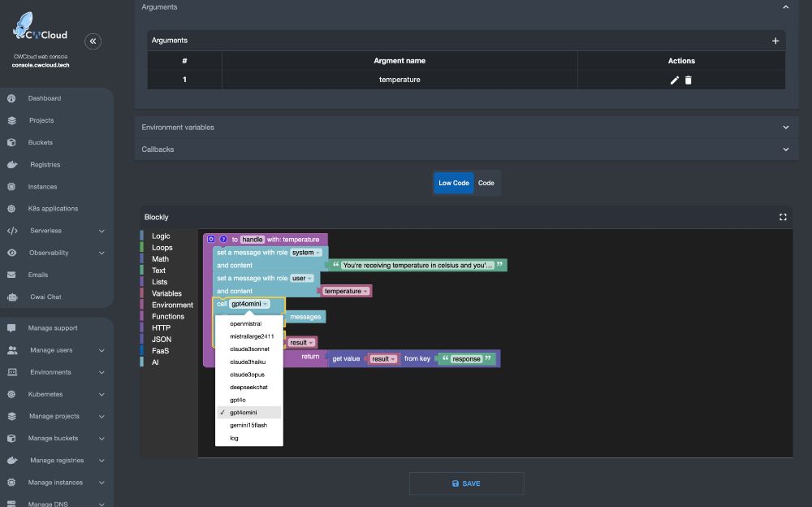
Task: Expand the Manage users submenu
Action: (x=101, y=350)
